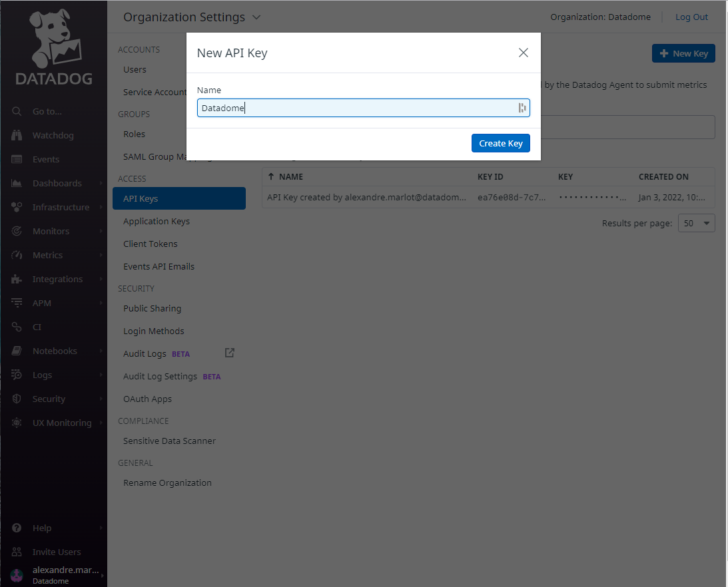Click the Help question mark icon
The height and width of the screenshot is (587, 728).
[x=17, y=528]
